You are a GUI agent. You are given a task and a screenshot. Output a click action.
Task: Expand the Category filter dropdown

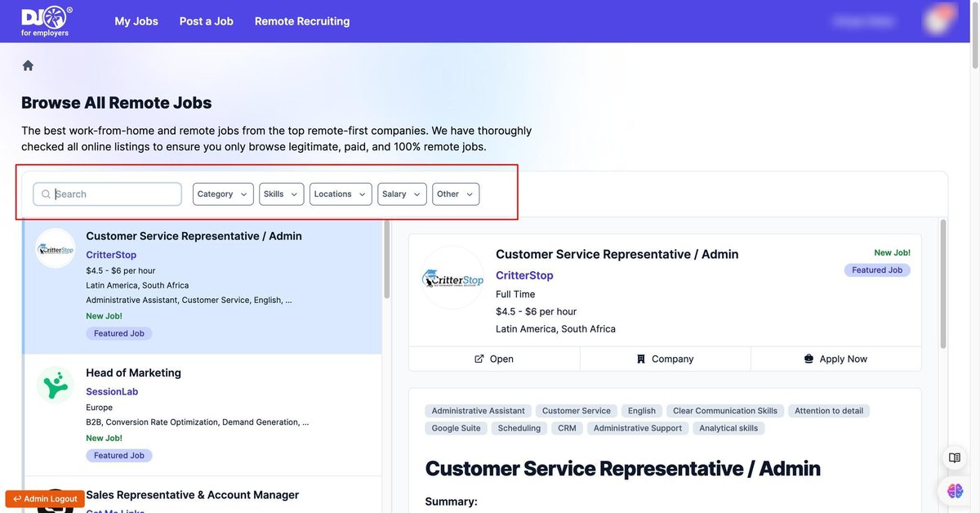click(x=223, y=194)
